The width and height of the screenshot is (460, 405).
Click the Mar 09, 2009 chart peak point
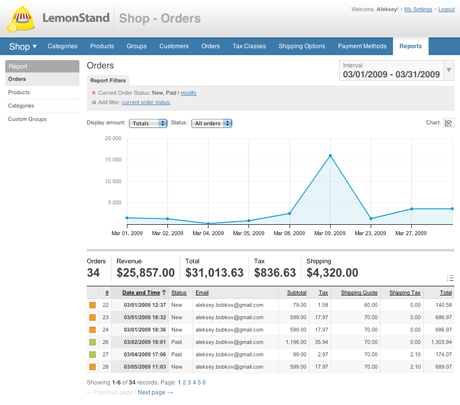point(330,156)
